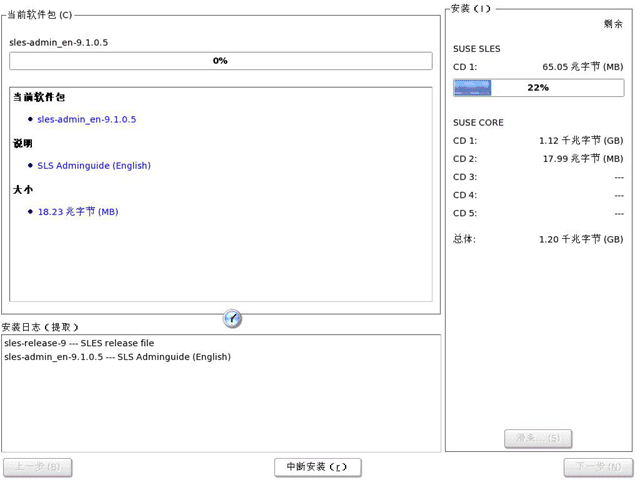This screenshot has height=480, width=640.
Task: Click the SUSE CORE CD 2 remaining row
Action: point(538,159)
